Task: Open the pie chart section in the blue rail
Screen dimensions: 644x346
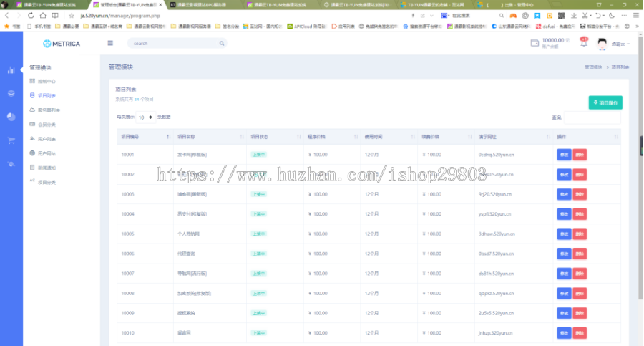Action: tap(11, 117)
